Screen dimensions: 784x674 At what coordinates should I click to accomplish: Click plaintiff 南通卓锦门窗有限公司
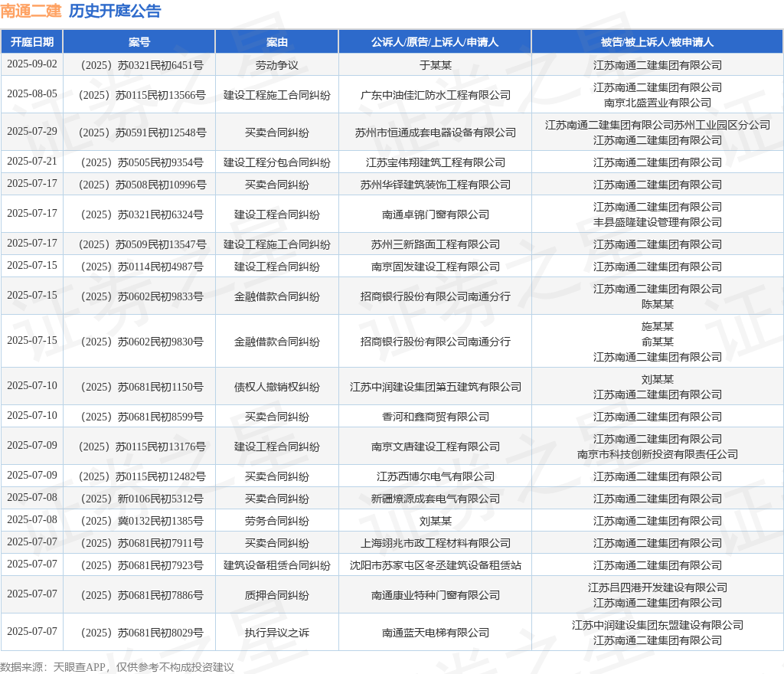coord(435,214)
